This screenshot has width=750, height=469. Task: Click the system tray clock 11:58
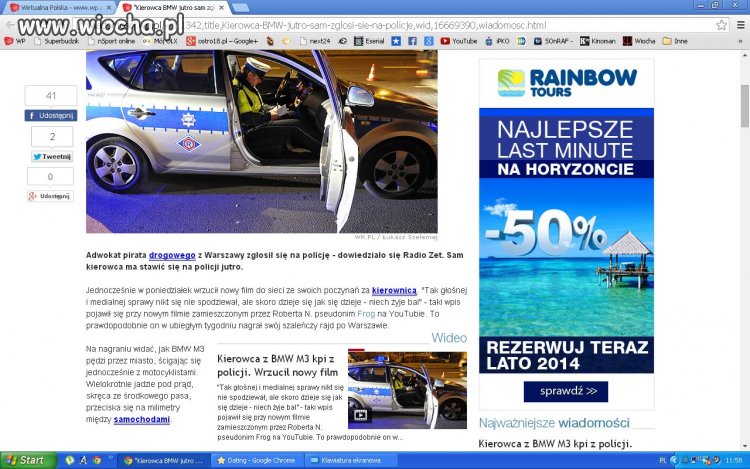click(x=734, y=460)
